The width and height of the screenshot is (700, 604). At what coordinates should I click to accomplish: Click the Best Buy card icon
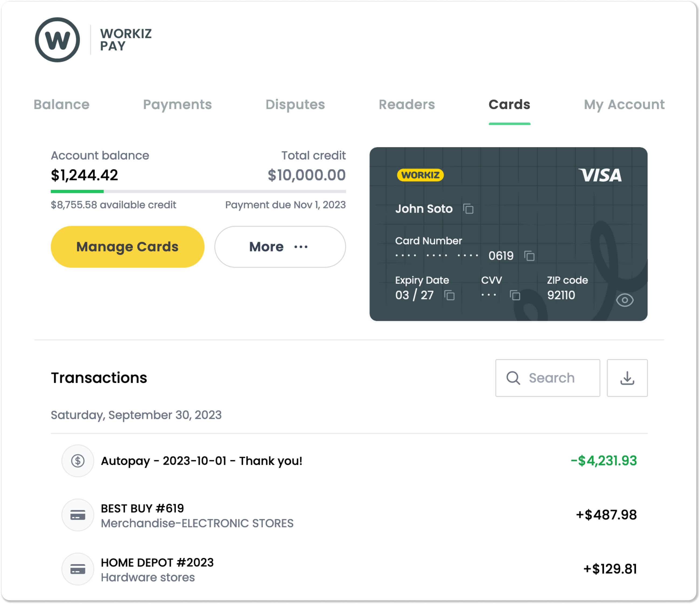(x=78, y=515)
